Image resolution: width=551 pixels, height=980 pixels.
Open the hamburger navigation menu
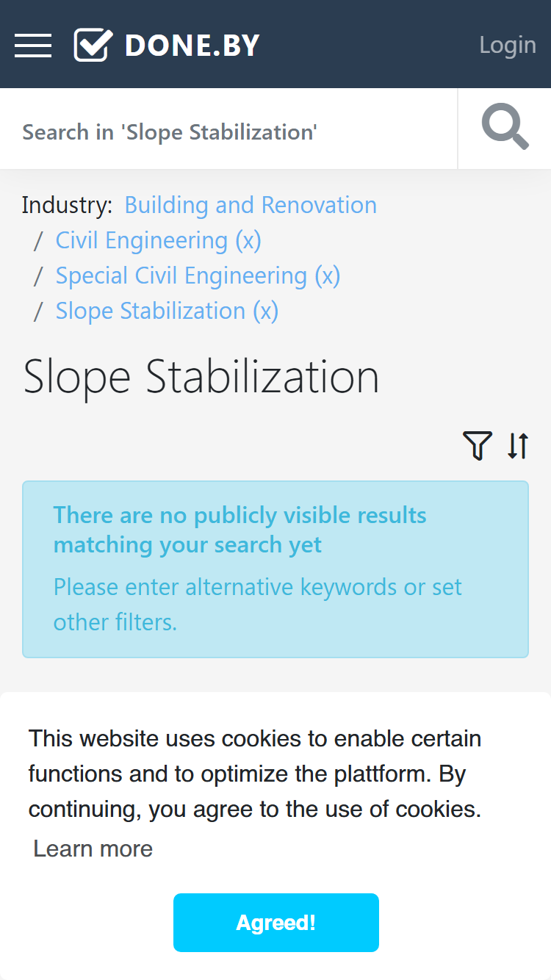[x=33, y=45]
